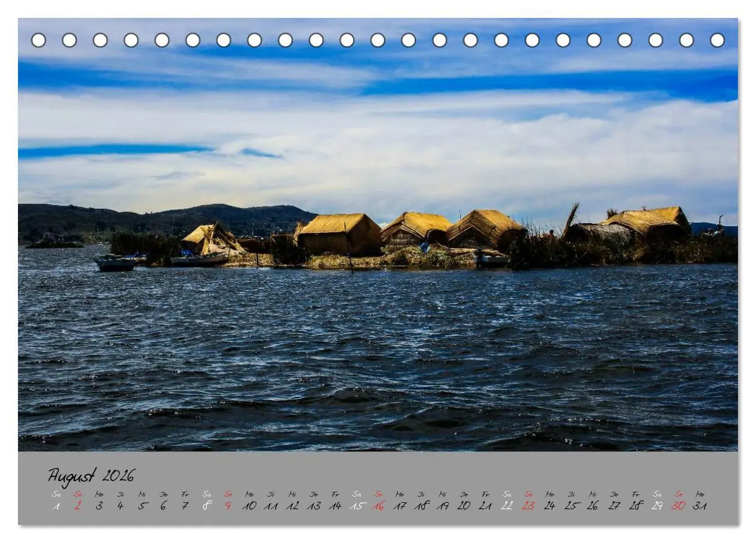Choose Monday date 31
The height and width of the screenshot is (543, 756).
(700, 506)
